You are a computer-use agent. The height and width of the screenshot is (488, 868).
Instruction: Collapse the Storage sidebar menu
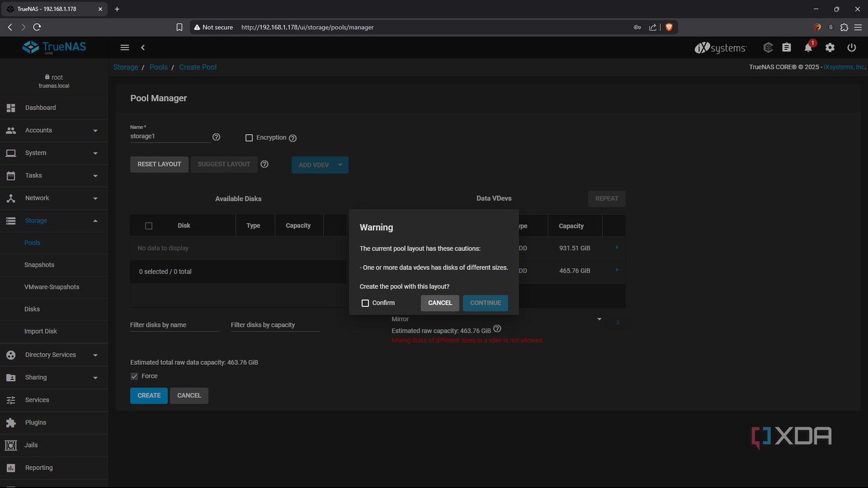tap(54, 221)
